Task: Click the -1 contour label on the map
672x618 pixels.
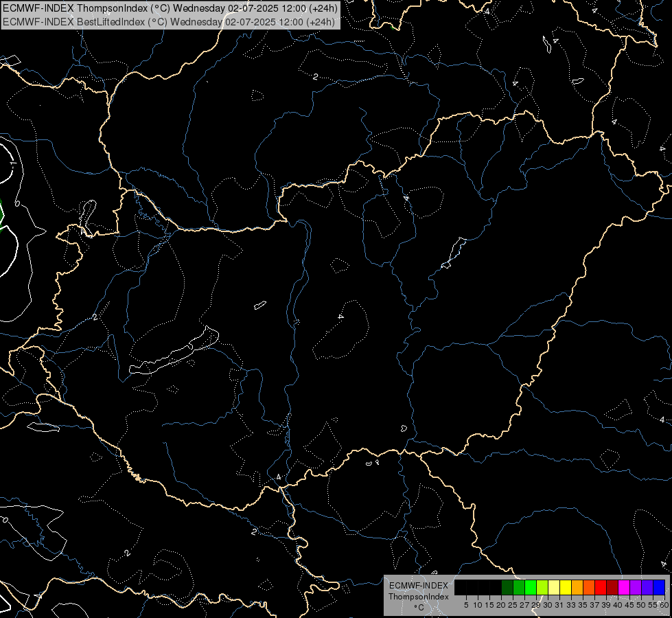Action: [x=13, y=164]
